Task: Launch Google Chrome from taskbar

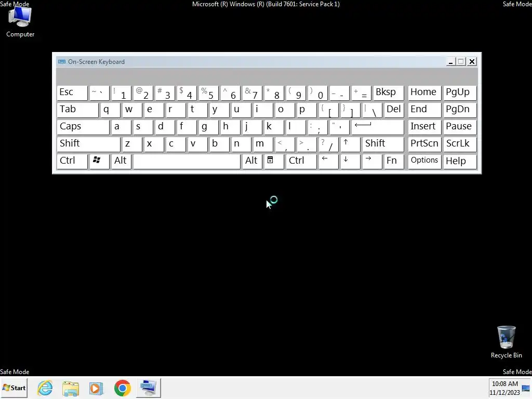Action: pos(123,388)
